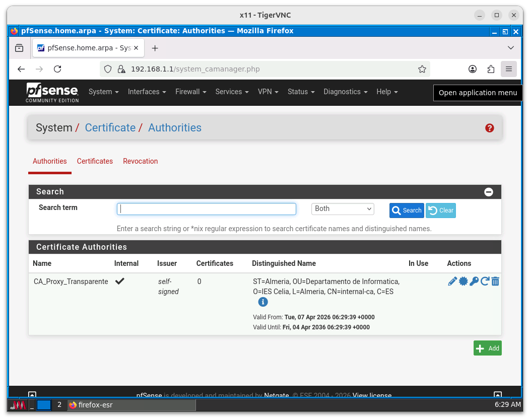Screen dimensions: 530x420
Task: Open certificate details via the info icon
Action: (262, 302)
